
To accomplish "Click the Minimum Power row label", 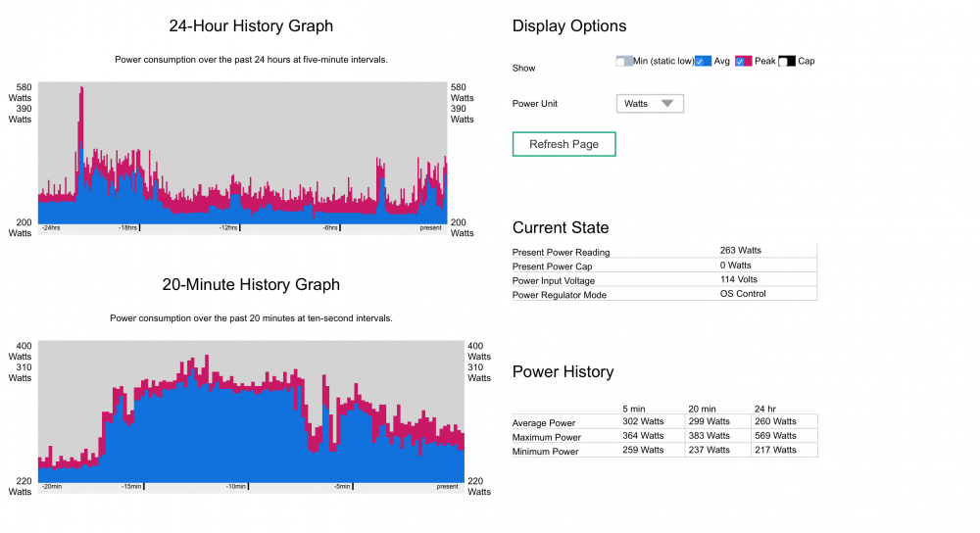I will coord(545,452).
